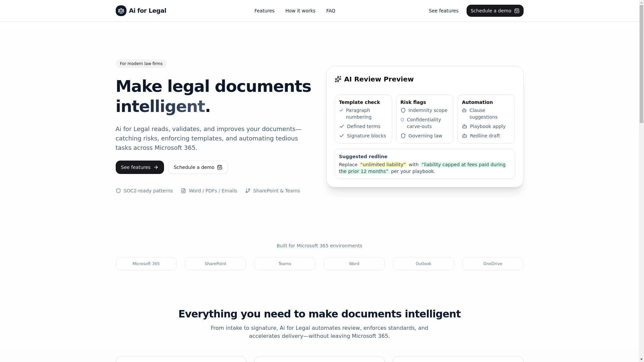Image resolution: width=644 pixels, height=362 pixels.
Task: Click the yellow "unlimited liability" highlight
Action: [383, 165]
